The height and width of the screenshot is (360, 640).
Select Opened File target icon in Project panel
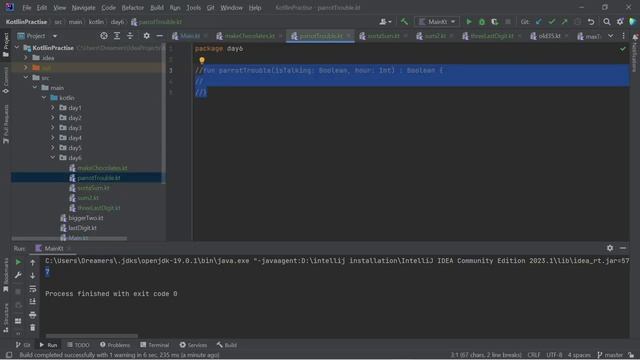point(104,36)
